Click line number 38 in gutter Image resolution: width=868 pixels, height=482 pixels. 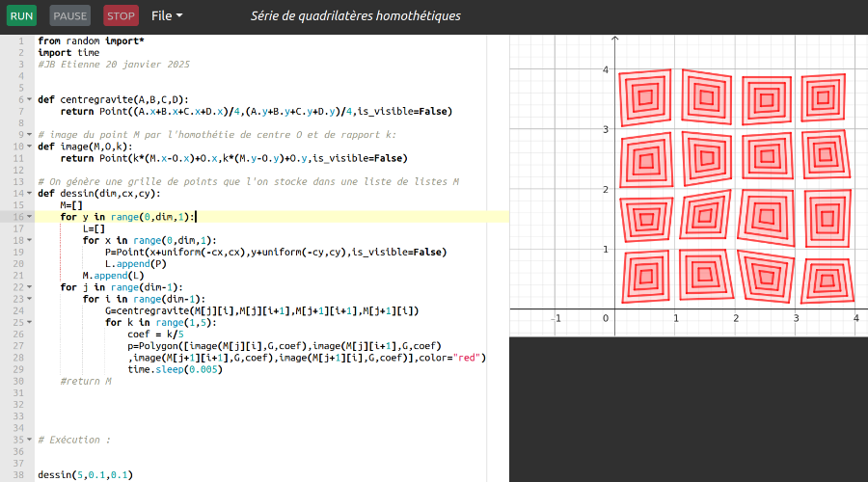pyautogui.click(x=18, y=475)
